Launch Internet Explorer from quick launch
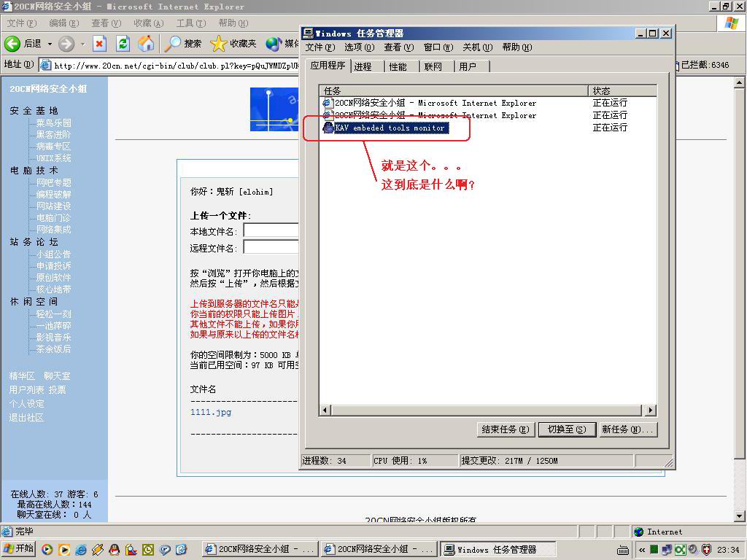Image resolution: width=747 pixels, height=560 pixels. pyautogui.click(x=81, y=550)
